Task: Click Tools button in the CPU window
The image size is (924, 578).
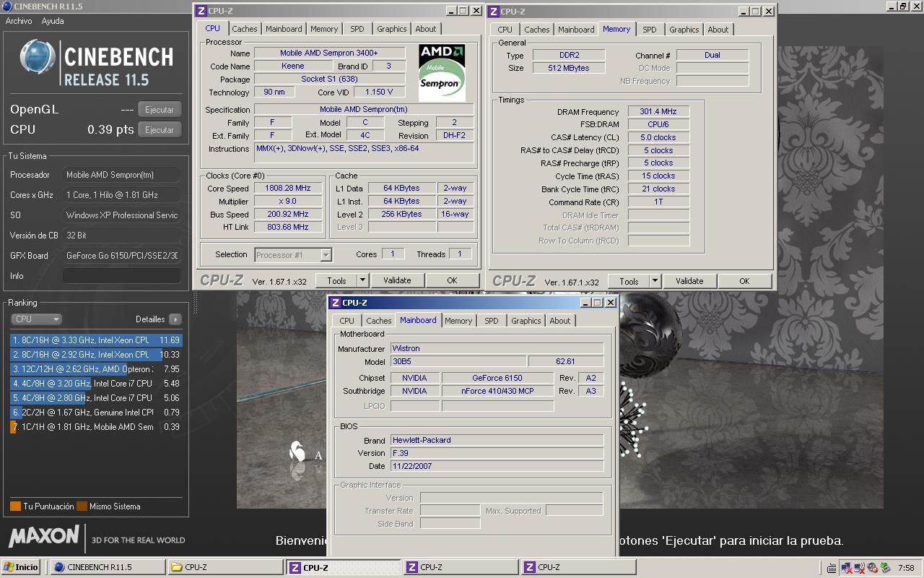Action: pos(336,280)
